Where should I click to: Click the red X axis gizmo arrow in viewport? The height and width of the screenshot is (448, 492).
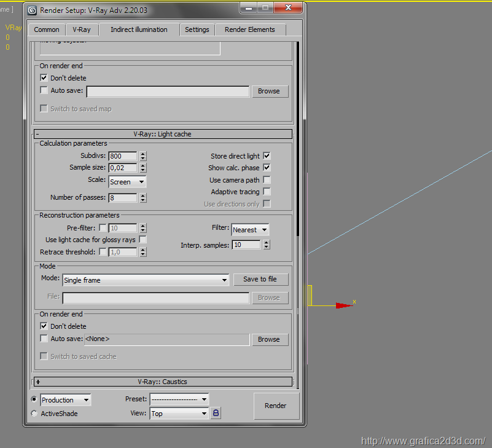345,305
